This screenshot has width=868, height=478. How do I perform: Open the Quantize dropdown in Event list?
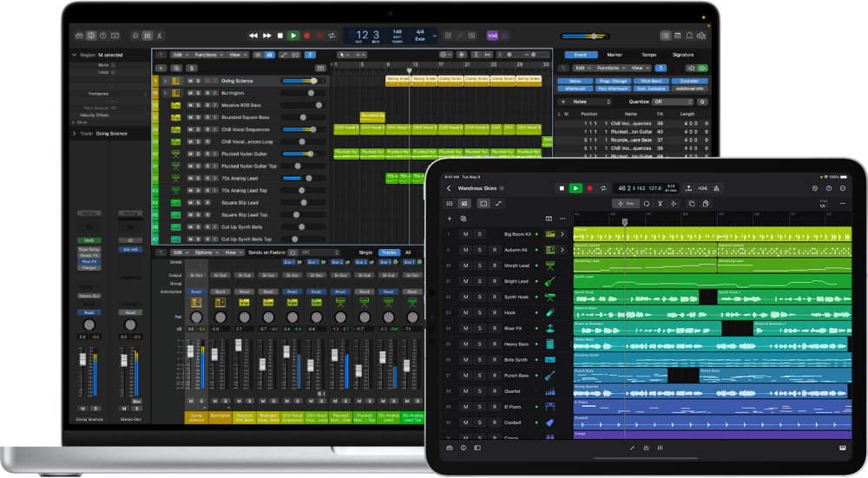coord(673,101)
